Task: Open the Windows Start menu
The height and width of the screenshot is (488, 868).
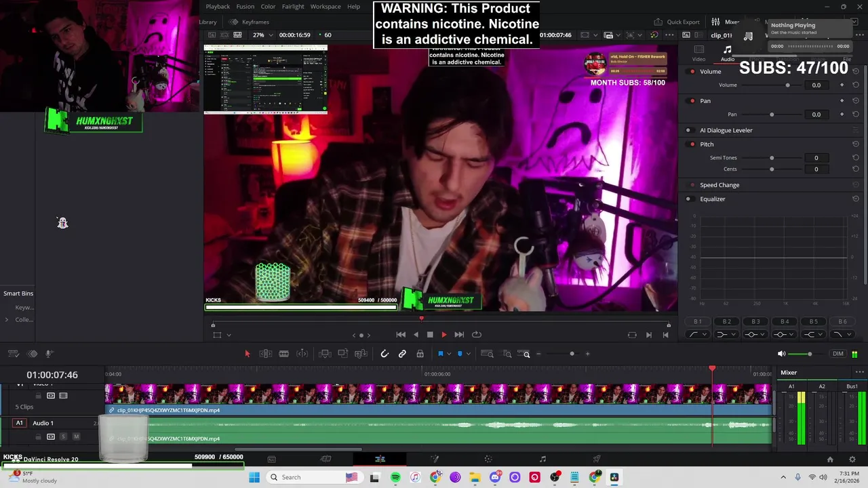Action: click(254, 477)
